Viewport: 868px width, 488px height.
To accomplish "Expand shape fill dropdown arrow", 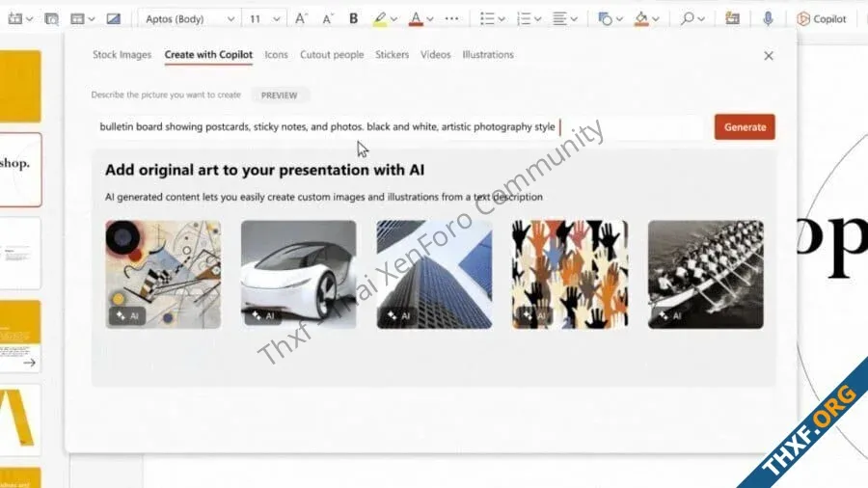I will [656, 19].
